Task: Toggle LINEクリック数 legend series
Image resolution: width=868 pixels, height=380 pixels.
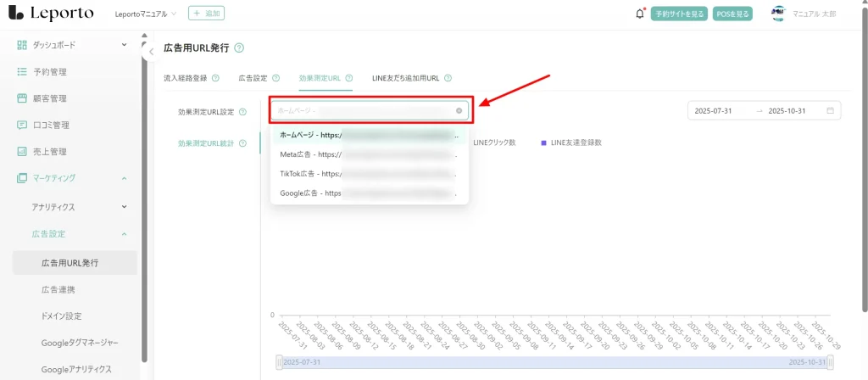Action: (493, 142)
